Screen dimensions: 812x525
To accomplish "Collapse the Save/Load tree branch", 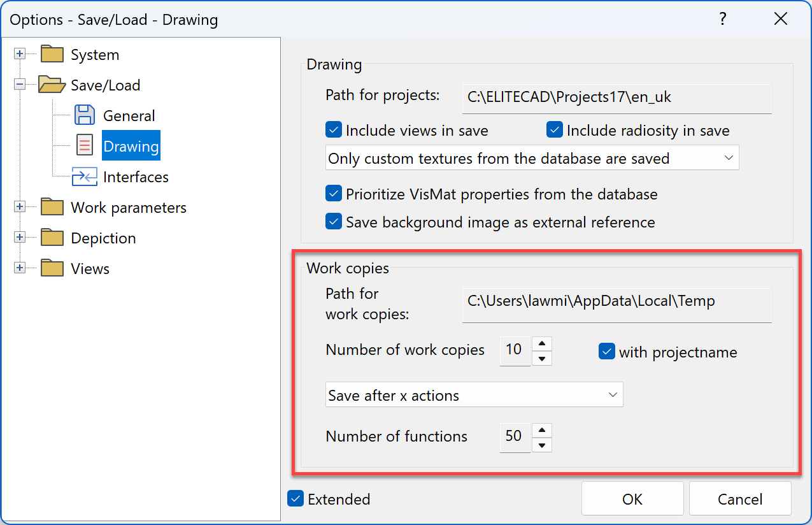I will (20, 85).
